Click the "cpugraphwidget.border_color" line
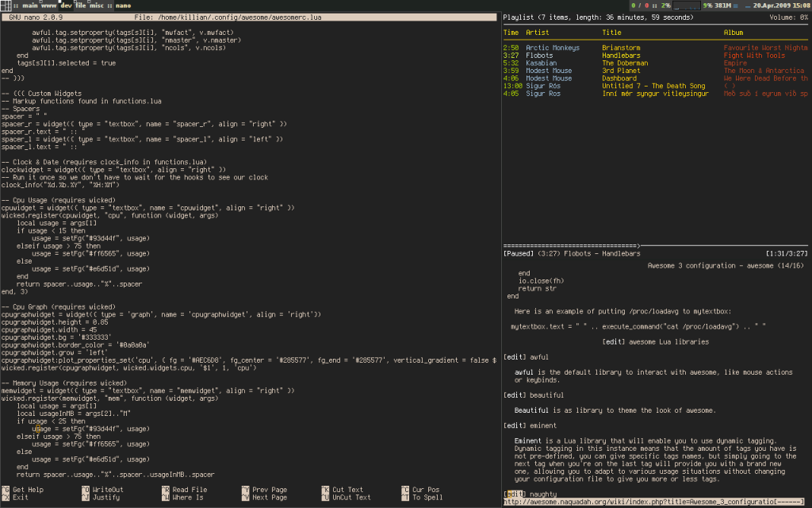The height and width of the screenshot is (508, 812). [75, 344]
